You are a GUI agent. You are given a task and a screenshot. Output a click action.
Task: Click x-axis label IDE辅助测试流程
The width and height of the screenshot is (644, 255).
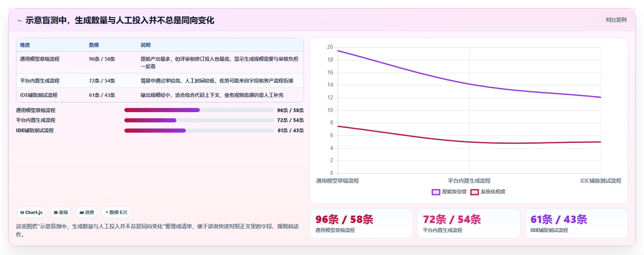601,181
